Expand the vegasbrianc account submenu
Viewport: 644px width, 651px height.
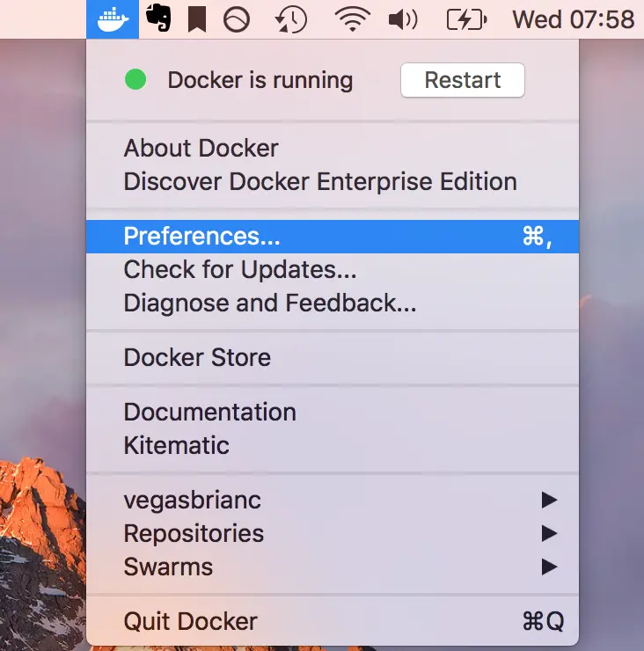tap(333, 501)
